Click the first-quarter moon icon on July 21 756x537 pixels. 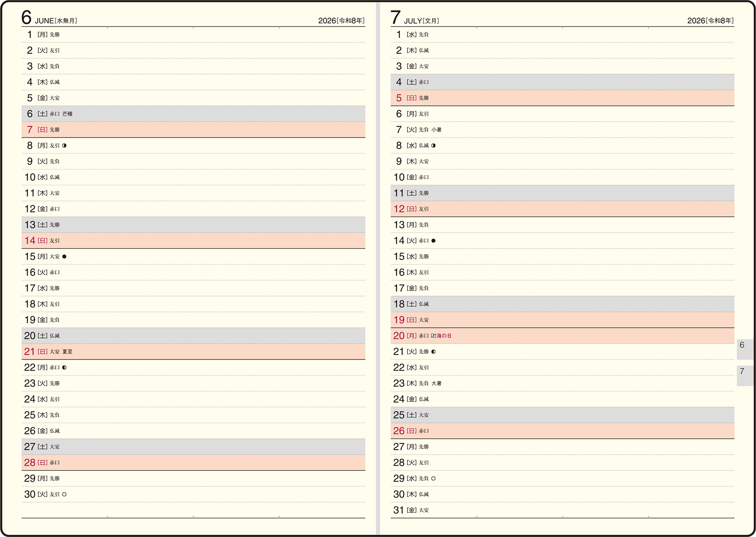coord(434,352)
